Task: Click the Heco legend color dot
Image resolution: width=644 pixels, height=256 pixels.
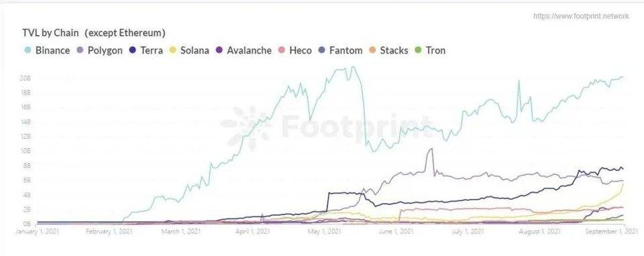Action: 282,50
